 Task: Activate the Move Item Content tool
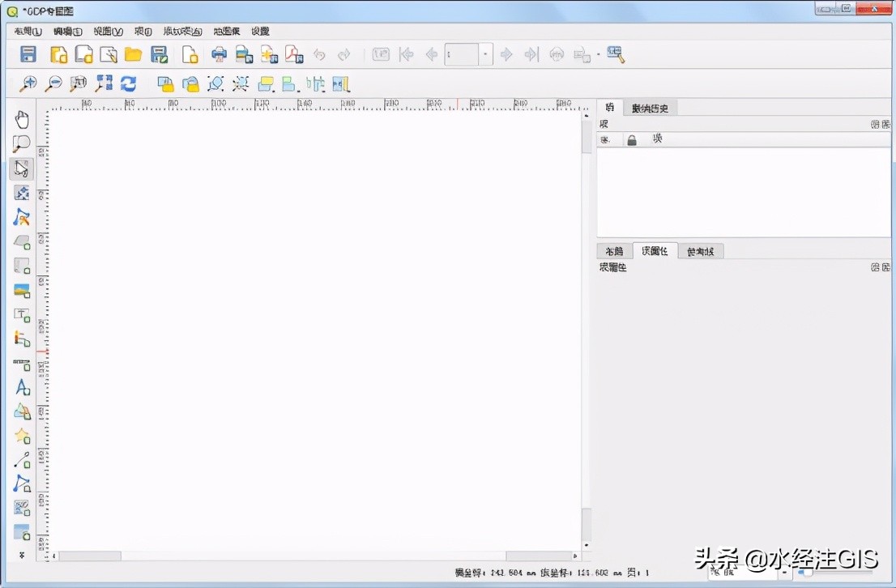click(x=22, y=193)
